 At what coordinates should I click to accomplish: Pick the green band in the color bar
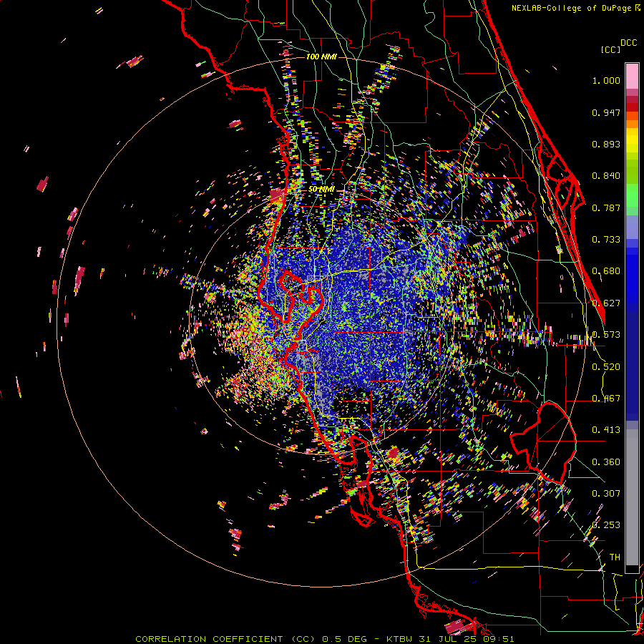632,195
